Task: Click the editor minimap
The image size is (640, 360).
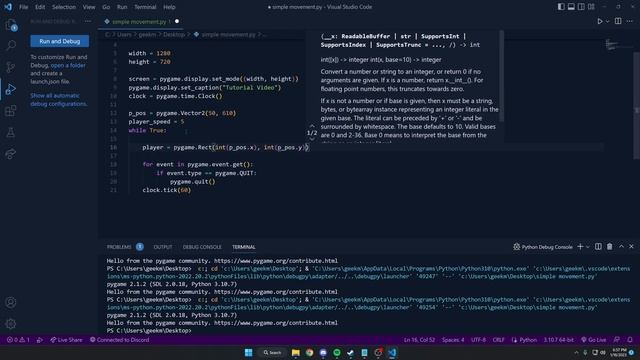Action: (x=612, y=44)
